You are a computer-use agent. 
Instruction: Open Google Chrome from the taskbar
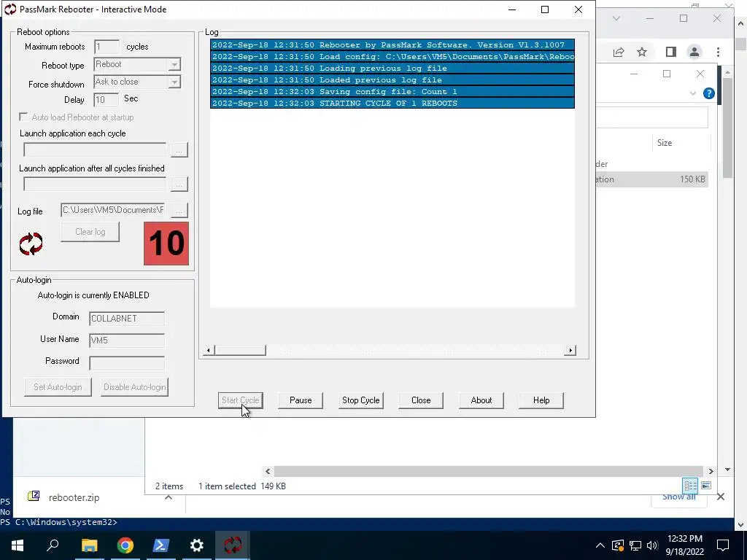pyautogui.click(x=125, y=545)
